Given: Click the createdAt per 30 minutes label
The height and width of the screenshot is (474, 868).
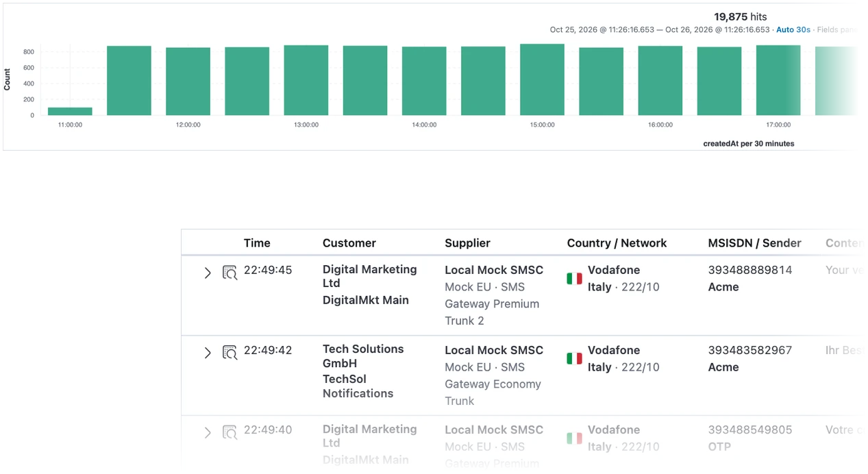Looking at the screenshot, I should (749, 144).
